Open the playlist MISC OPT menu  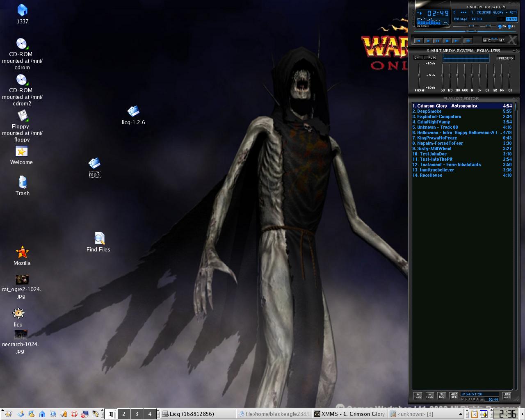[x=454, y=396]
